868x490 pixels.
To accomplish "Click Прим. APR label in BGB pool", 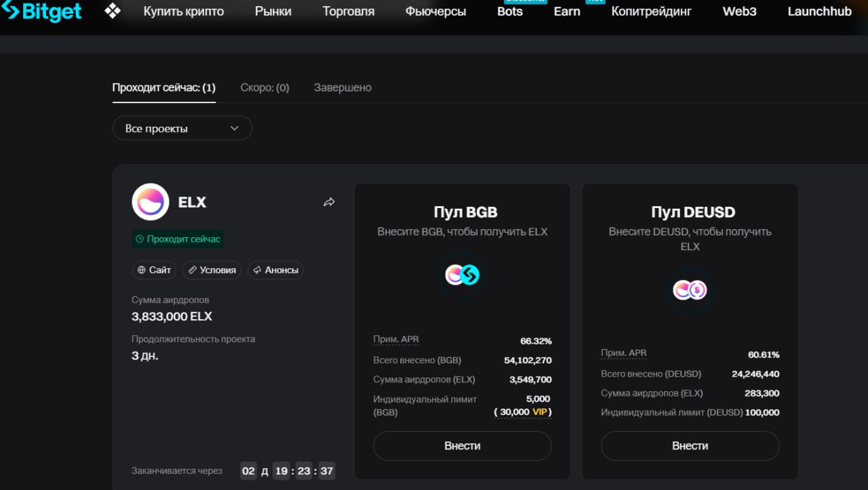I will tap(396, 340).
